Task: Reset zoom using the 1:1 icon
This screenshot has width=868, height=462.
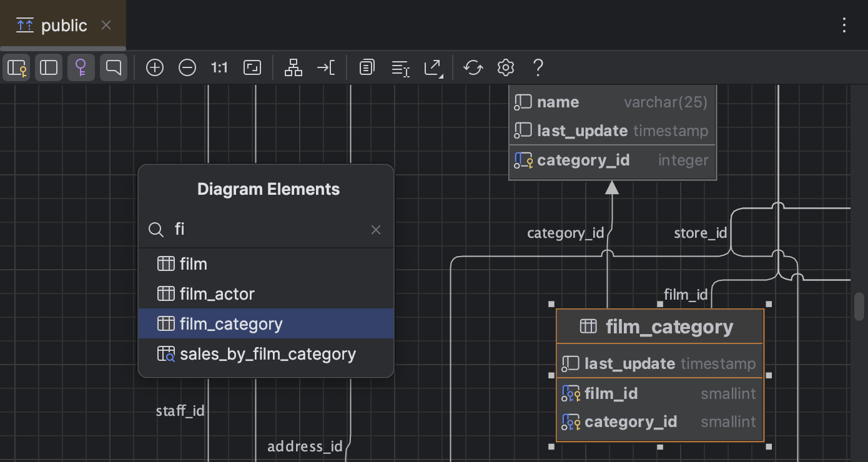Action: [219, 67]
